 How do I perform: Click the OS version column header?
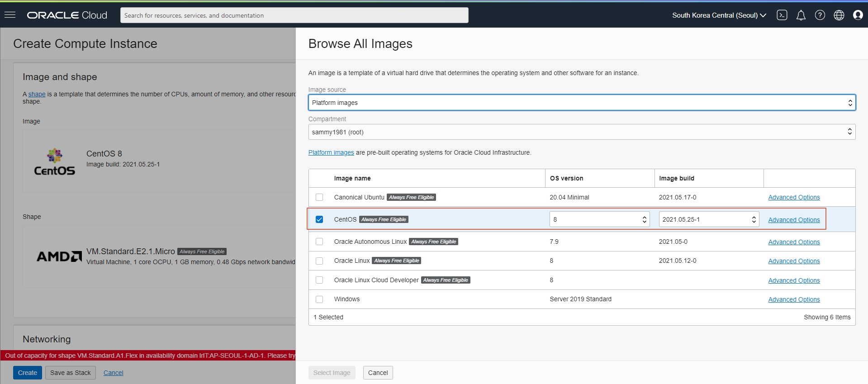566,178
